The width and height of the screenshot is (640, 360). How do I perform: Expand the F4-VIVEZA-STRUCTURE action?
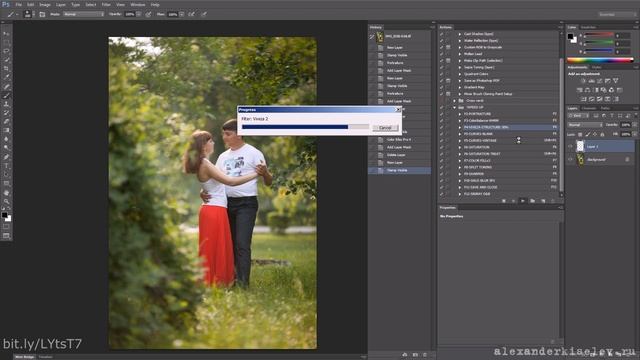(x=460, y=127)
